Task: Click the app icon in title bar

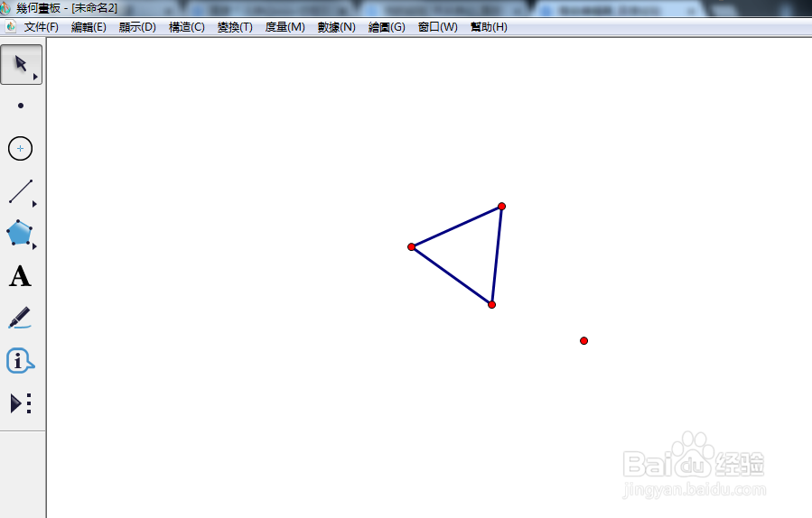Action: [5, 8]
